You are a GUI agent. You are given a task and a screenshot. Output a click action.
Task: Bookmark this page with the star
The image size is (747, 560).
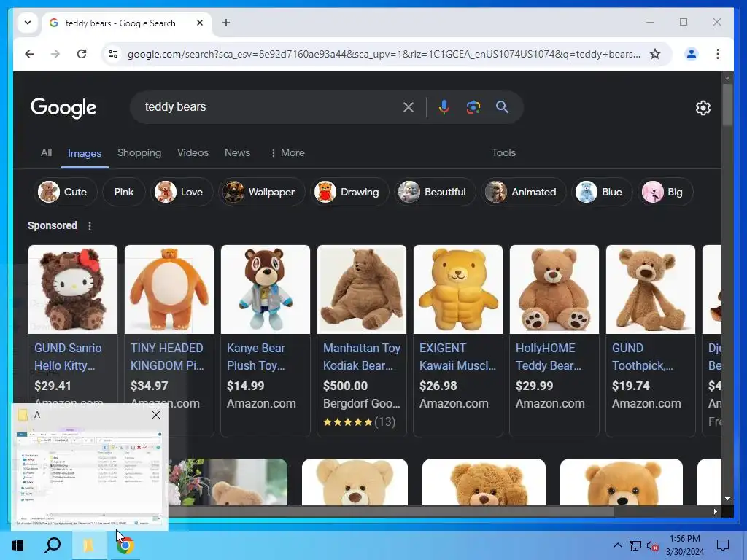tap(655, 54)
